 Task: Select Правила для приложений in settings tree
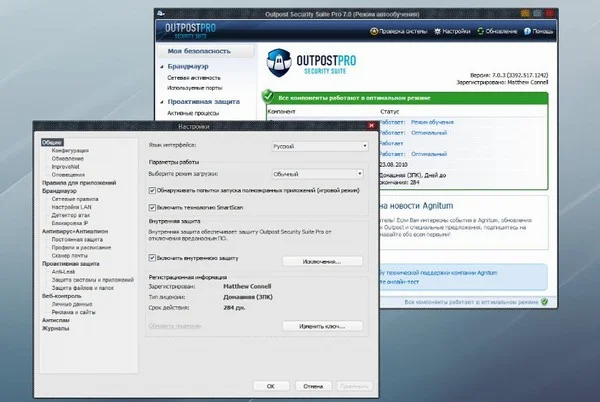pos(79,182)
